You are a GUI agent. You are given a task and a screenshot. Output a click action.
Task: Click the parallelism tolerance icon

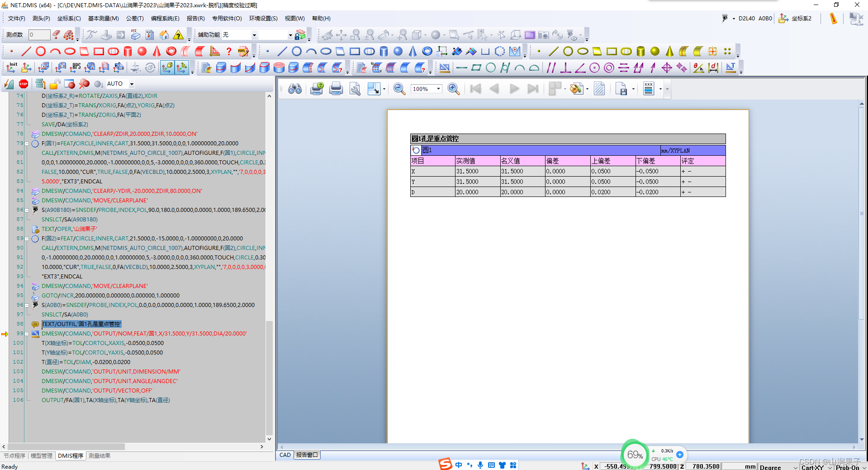551,68
